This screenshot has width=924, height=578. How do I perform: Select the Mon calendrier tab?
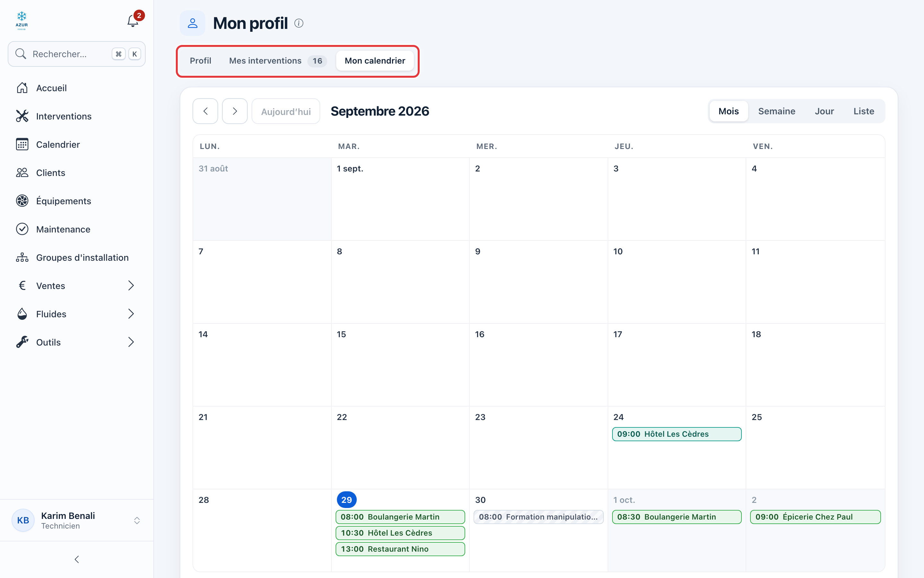(375, 61)
